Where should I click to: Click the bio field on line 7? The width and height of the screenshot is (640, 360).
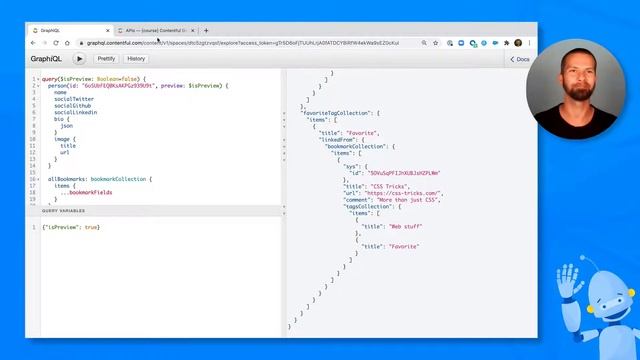tap(59, 119)
